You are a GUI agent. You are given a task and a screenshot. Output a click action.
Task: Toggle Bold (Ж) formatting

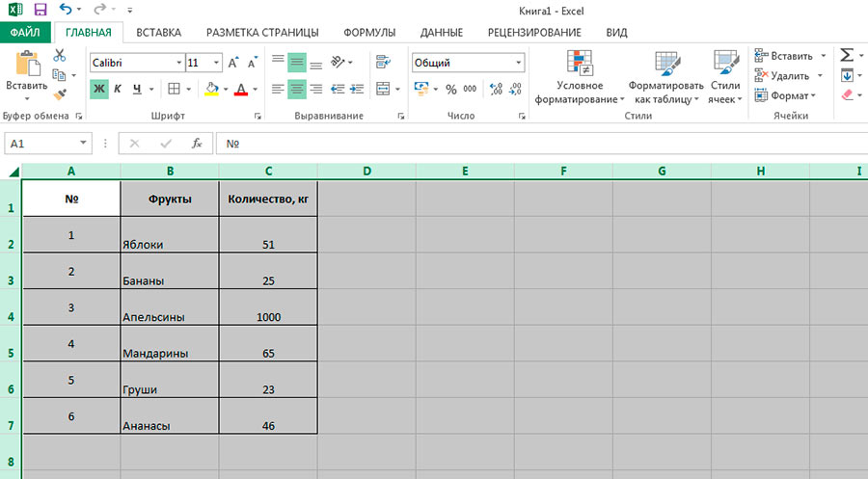98,89
